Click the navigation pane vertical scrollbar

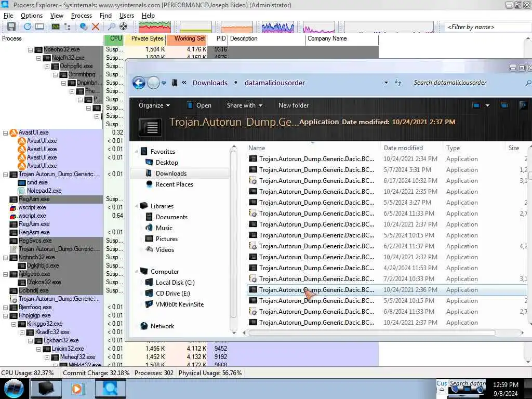tap(233, 234)
